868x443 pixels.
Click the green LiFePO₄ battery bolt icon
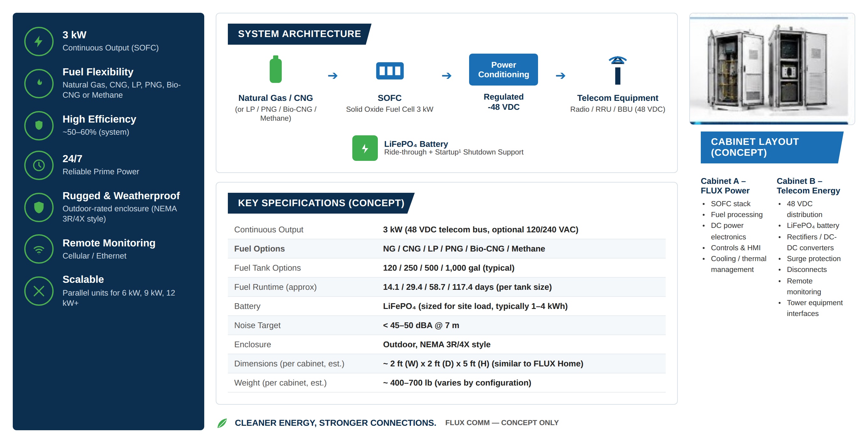point(364,148)
